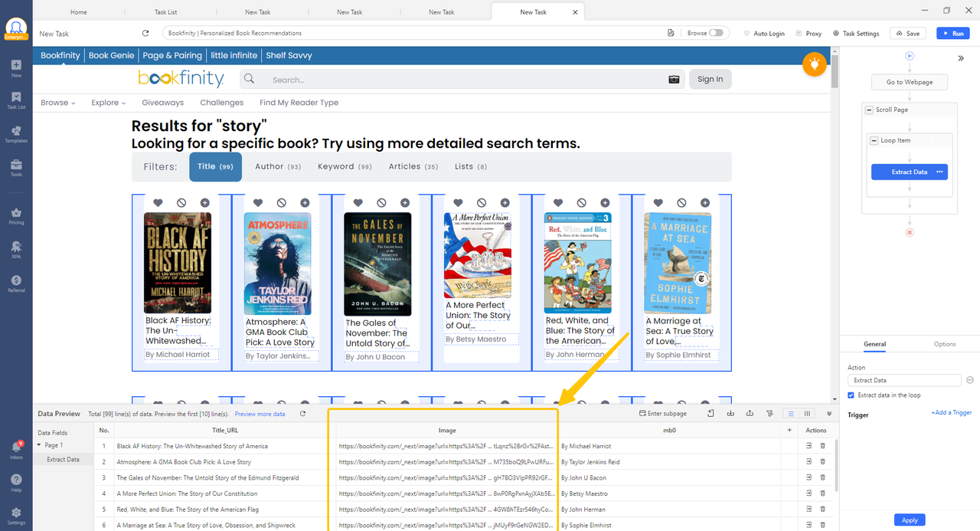Click the add-field page icon in Data Preview
This screenshot has height=531, width=980.
[710, 414]
